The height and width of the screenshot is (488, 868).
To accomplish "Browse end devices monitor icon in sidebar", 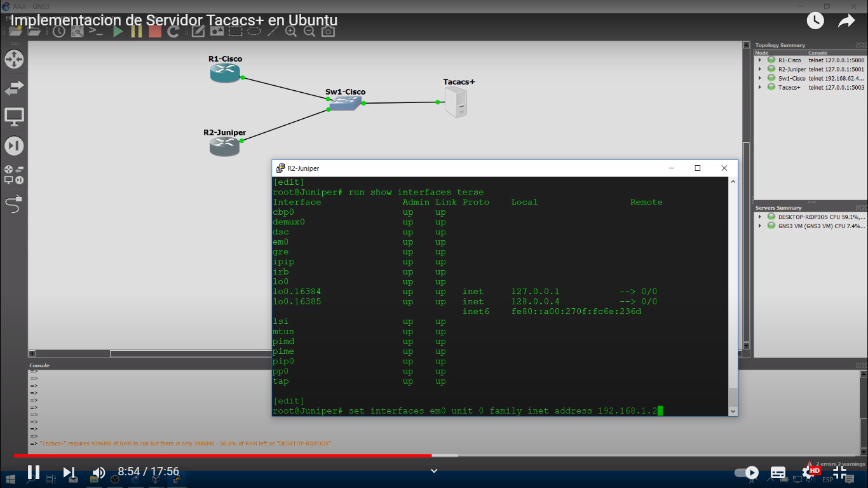I will coord(14,117).
